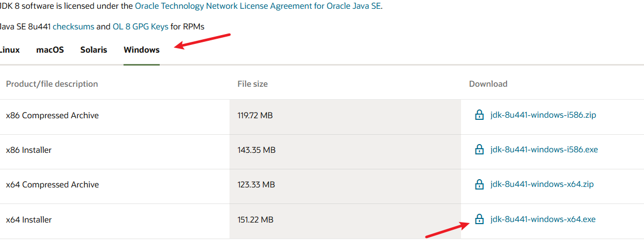
Task: Click lock icon beside jdk-8u441-windows-x64.zip
Action: click(x=479, y=184)
